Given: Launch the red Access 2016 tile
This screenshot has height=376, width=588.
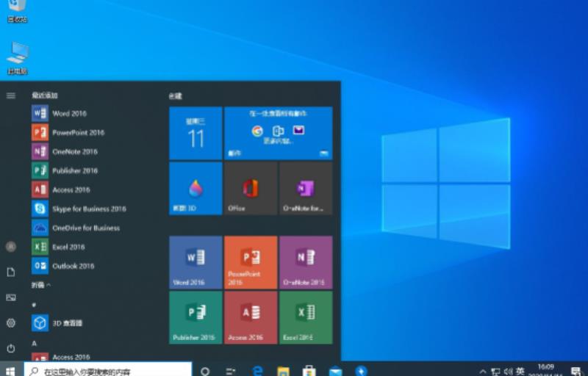Looking at the screenshot, I should 251,317.
